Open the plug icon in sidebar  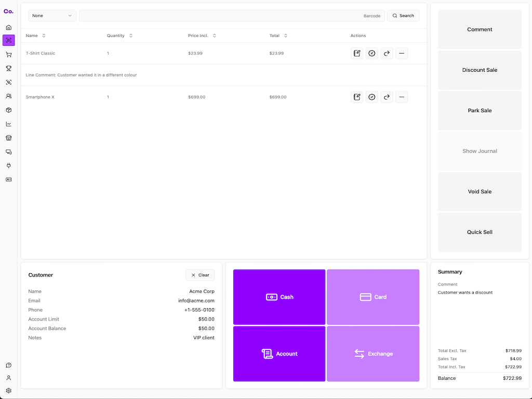point(8,166)
